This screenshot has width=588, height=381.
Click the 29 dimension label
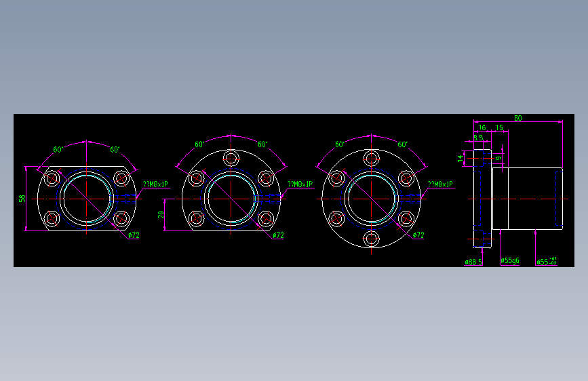tap(161, 214)
